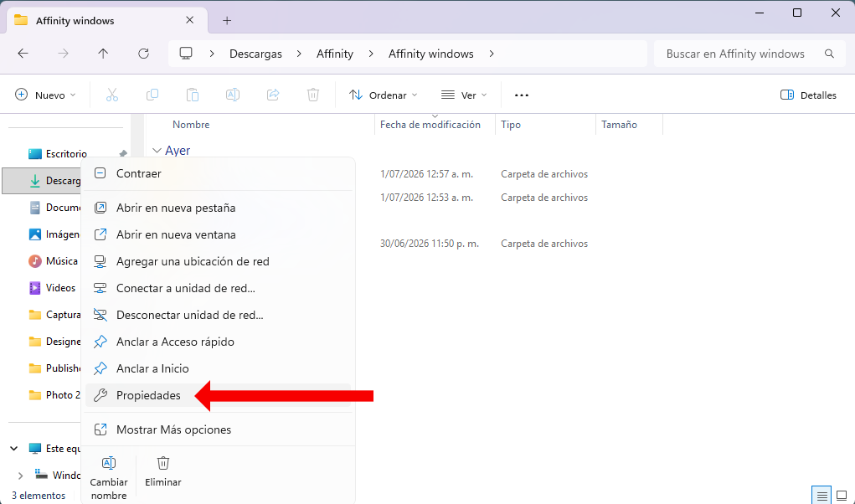Open the Ver view dropdown

463,95
